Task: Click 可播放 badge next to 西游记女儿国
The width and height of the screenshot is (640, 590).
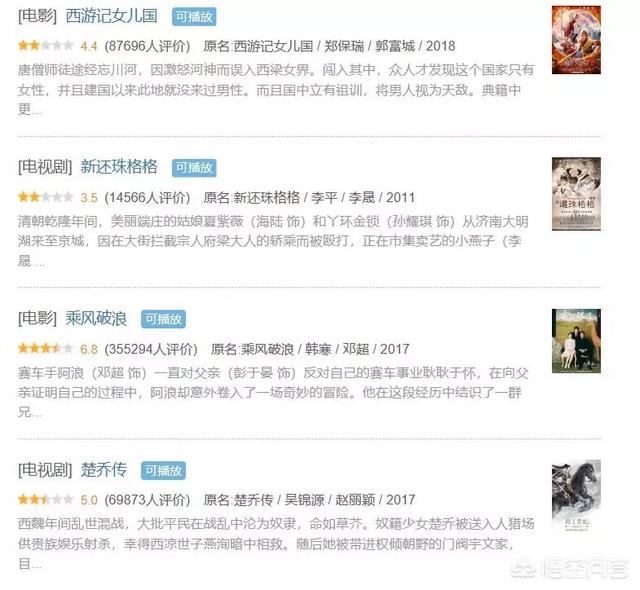Action: 194,17
